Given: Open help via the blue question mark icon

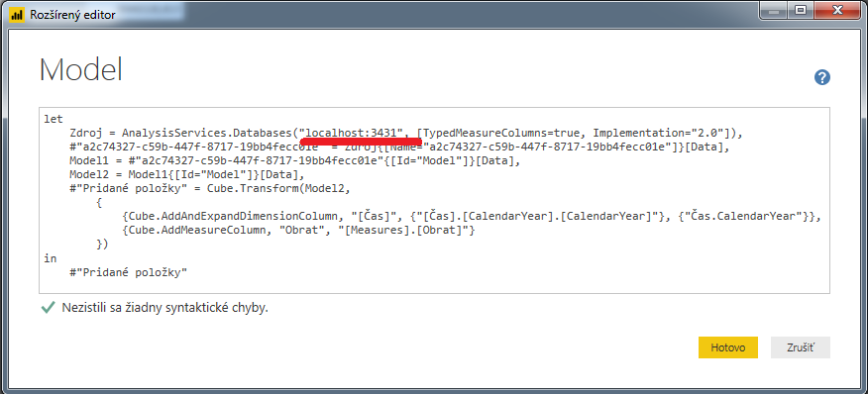Looking at the screenshot, I should click(822, 77).
